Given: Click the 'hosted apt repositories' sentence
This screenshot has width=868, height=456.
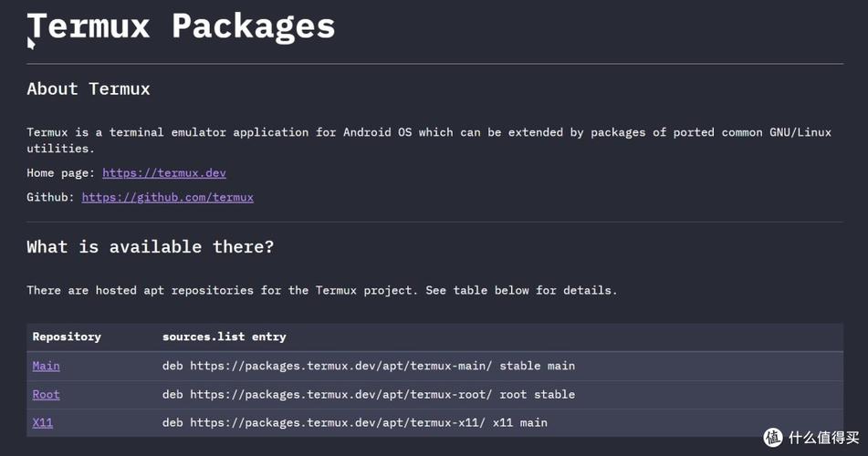Looking at the screenshot, I should (x=321, y=290).
